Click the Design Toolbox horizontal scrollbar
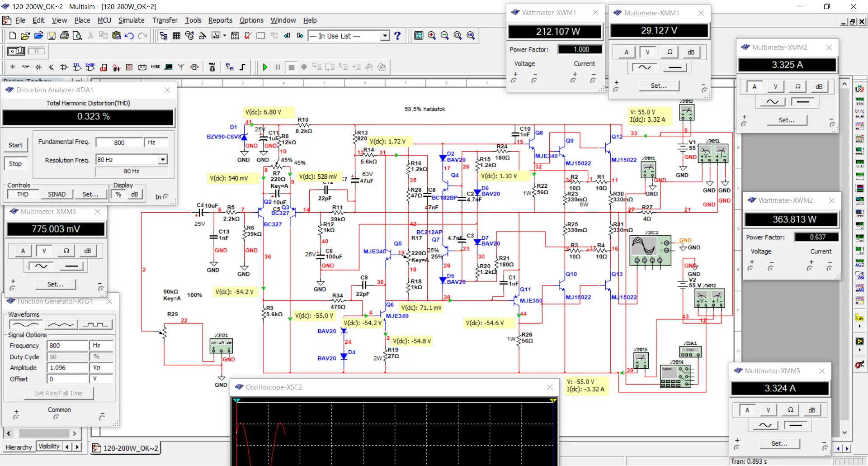The height and width of the screenshot is (466, 868). pyautogui.click(x=42, y=433)
